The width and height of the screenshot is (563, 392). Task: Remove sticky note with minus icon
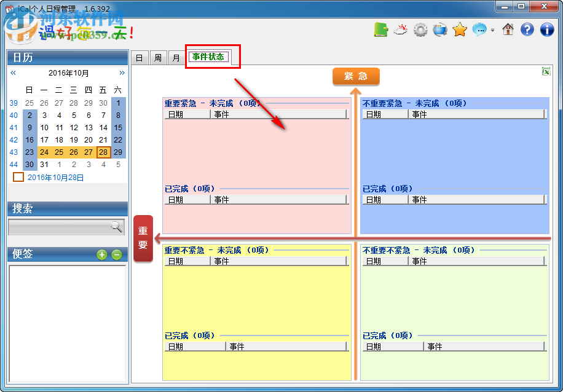[x=116, y=255]
